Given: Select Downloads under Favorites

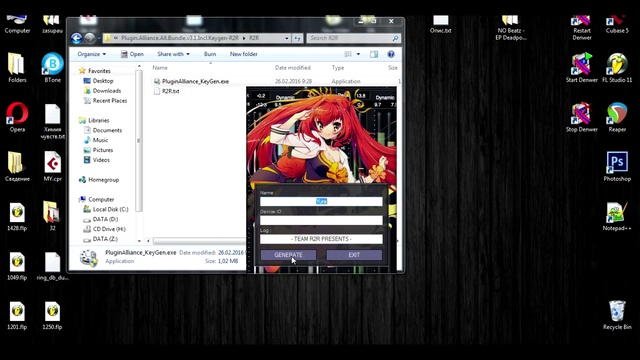Looking at the screenshot, I should [102, 91].
